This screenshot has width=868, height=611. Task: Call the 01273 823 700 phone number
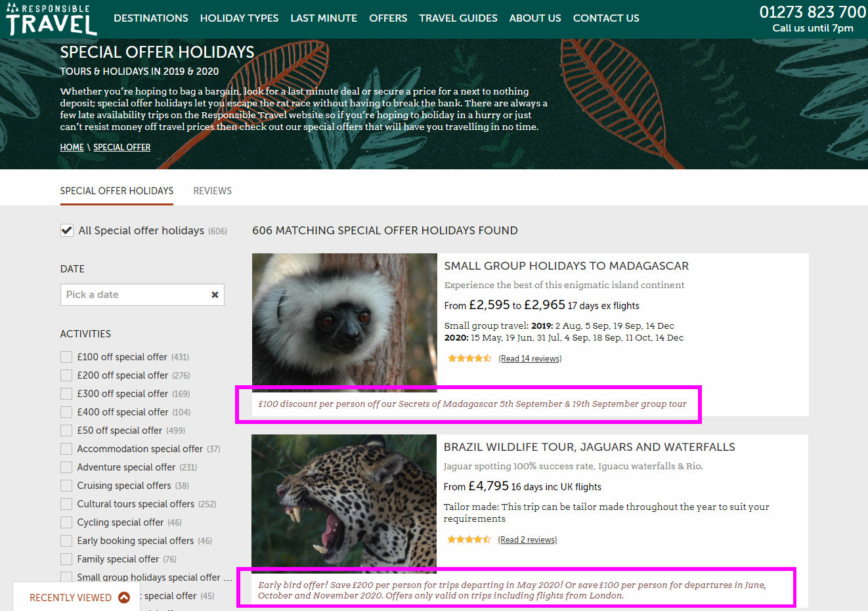pos(813,12)
